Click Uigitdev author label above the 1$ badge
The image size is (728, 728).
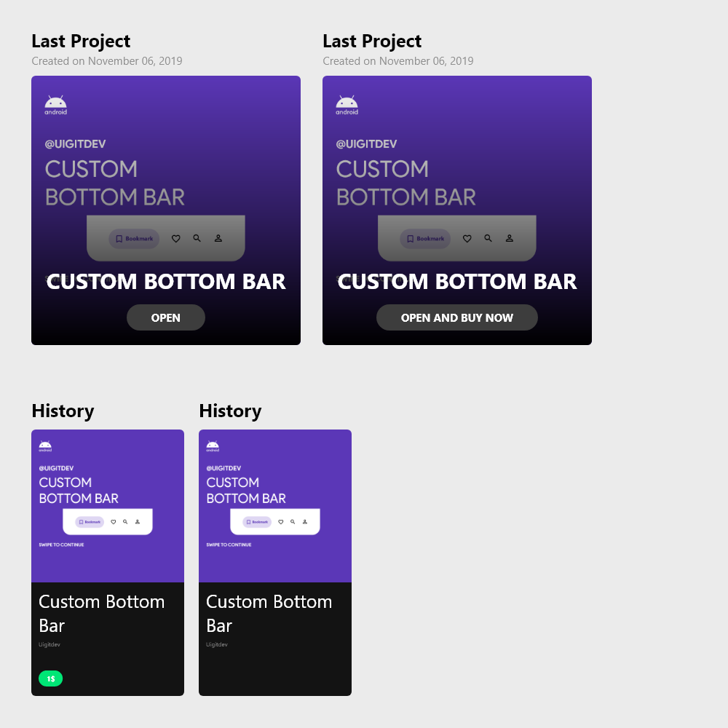[x=50, y=644]
